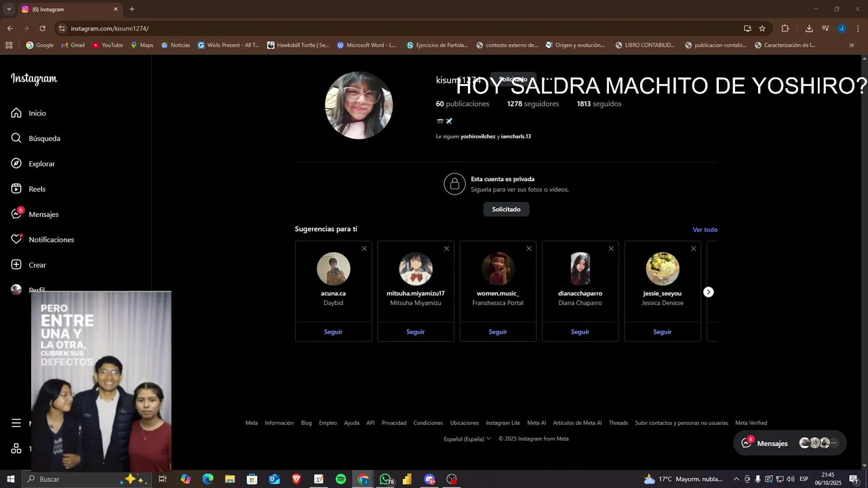Open yoshirovilchez mutual follower link

478,136
